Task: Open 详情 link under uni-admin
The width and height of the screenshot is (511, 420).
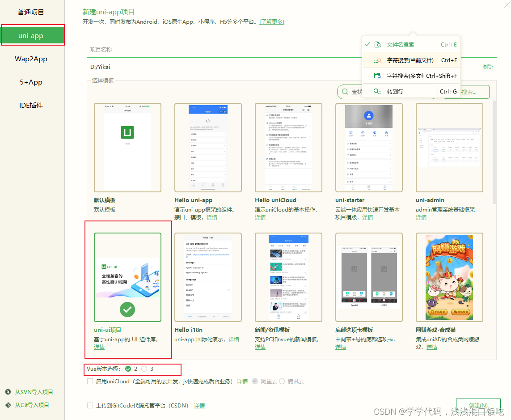Action: [421, 217]
